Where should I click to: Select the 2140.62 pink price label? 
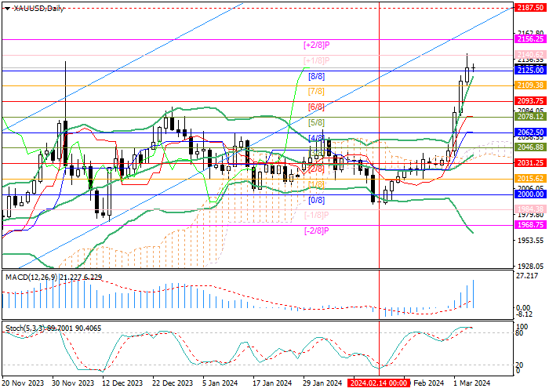tap(530, 55)
